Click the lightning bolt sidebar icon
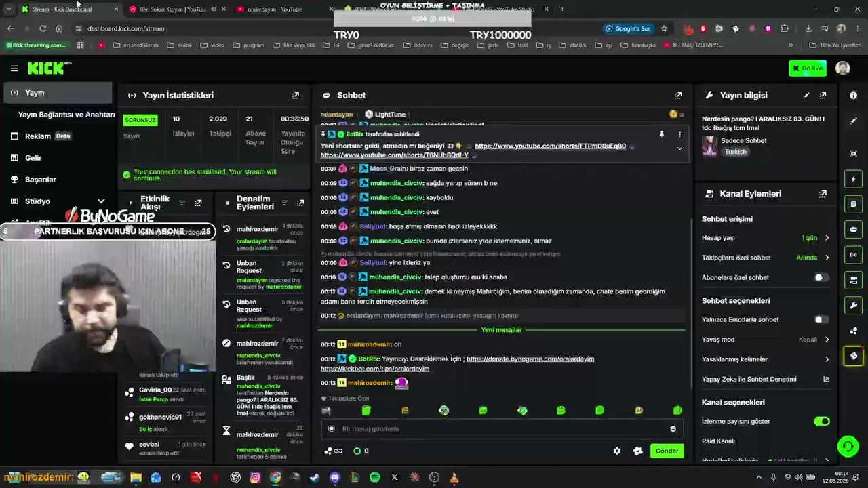 pos(854,179)
